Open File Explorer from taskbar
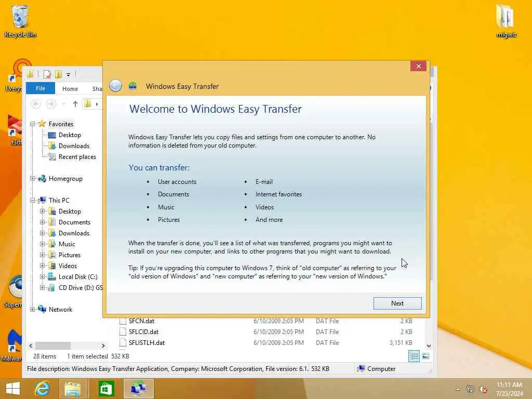The height and width of the screenshot is (399, 532). click(73, 389)
